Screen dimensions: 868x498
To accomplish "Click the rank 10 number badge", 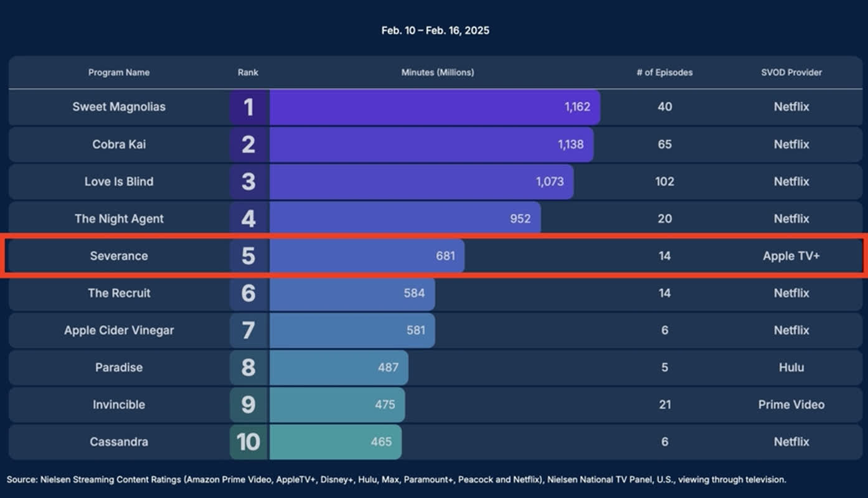I will pos(248,442).
